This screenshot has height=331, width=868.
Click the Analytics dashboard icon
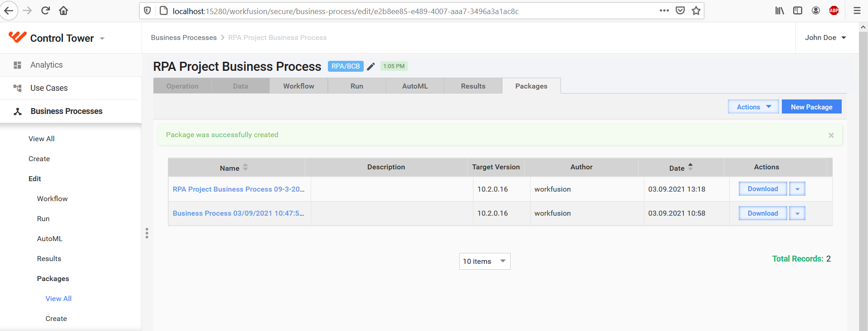point(18,65)
